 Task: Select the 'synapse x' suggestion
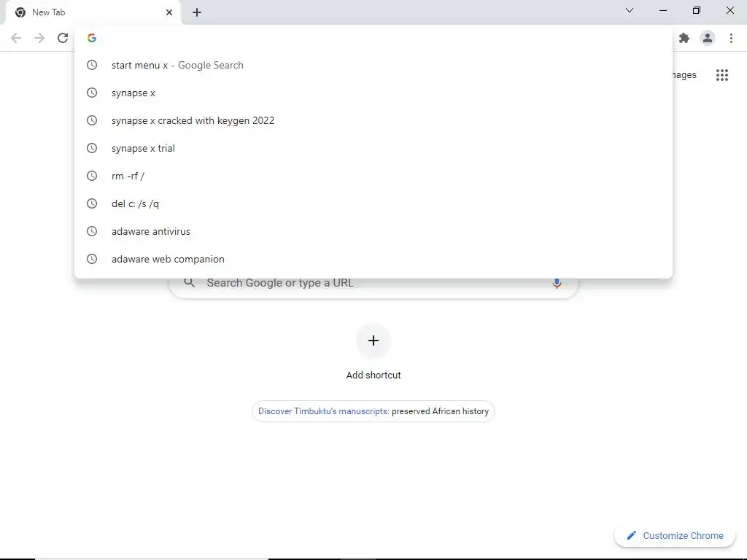[373, 93]
